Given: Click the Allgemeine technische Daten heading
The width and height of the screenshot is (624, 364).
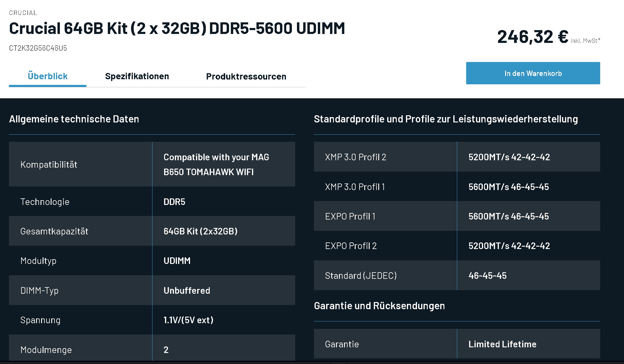Looking at the screenshot, I should point(74,119).
